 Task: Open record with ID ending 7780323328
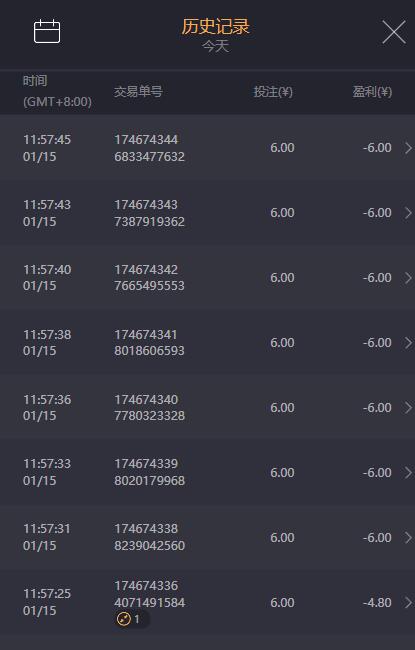149,408
